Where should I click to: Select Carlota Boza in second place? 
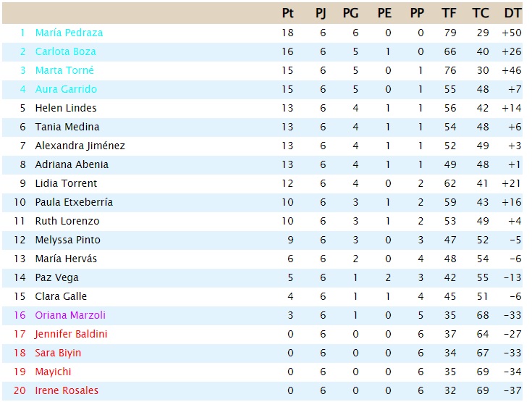(x=65, y=51)
